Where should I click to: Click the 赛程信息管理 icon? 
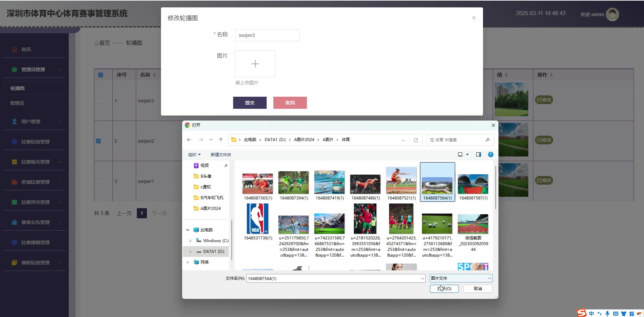pos(14,263)
